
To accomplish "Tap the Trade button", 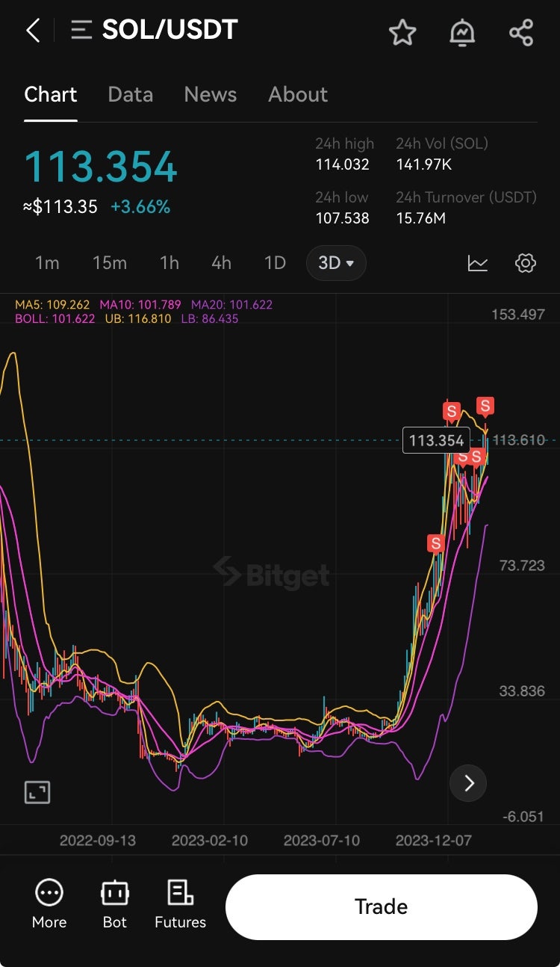I will [x=381, y=906].
